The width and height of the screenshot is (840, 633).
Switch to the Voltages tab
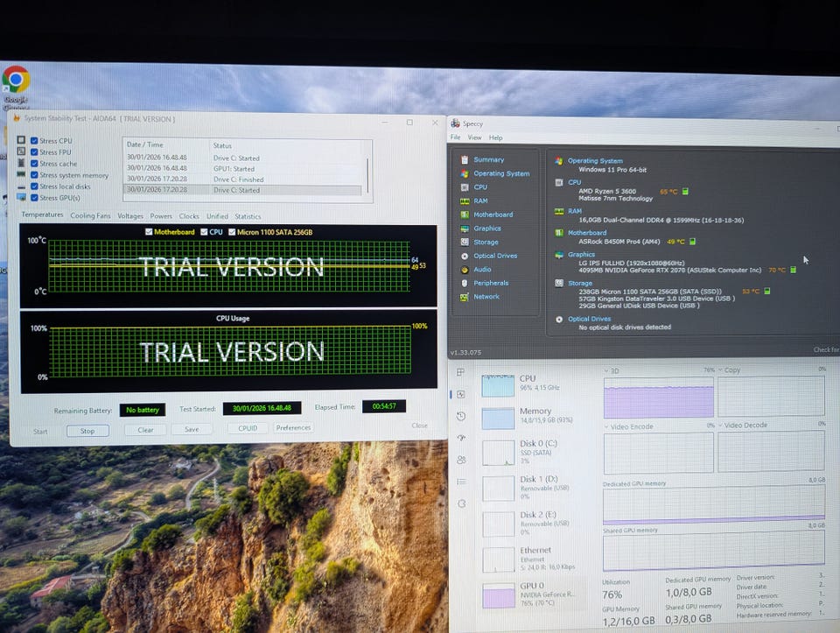pyautogui.click(x=130, y=216)
